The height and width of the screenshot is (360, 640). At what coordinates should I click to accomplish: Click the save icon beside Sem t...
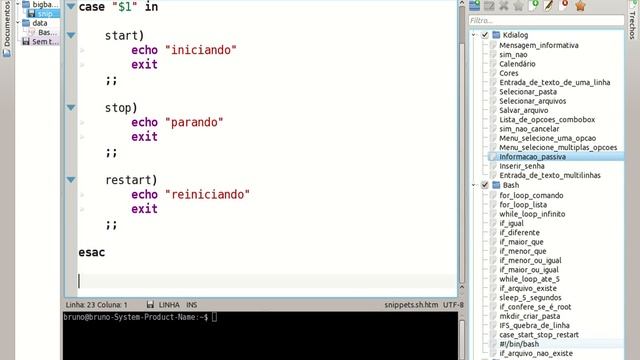pyautogui.click(x=26, y=42)
